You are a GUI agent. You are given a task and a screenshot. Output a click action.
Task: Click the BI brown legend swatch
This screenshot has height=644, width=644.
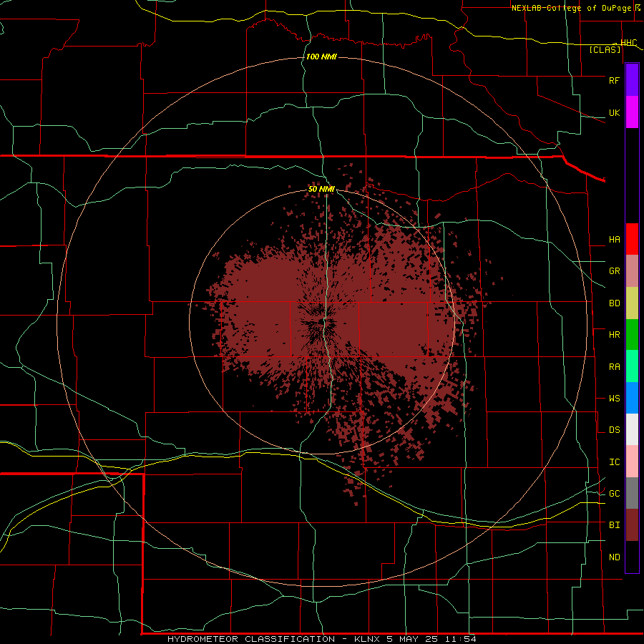(x=632, y=525)
